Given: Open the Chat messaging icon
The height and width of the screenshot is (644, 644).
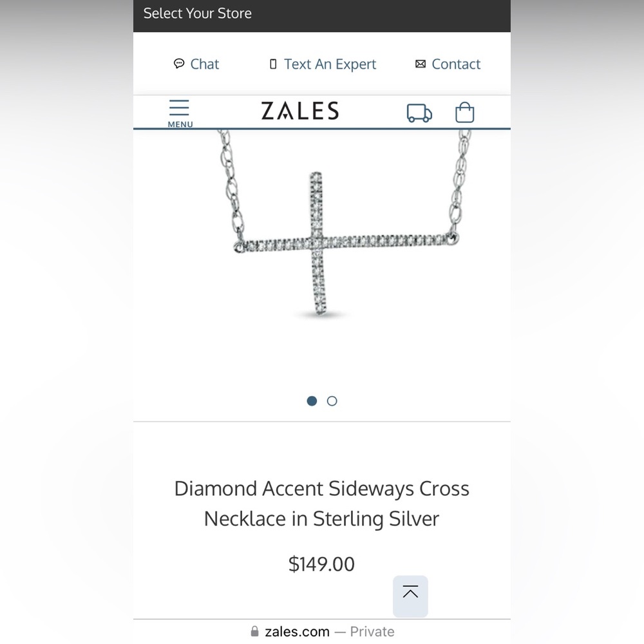Looking at the screenshot, I should (180, 64).
